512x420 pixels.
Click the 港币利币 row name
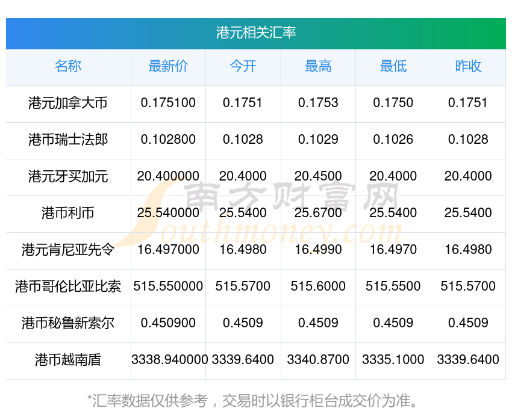[68, 213]
